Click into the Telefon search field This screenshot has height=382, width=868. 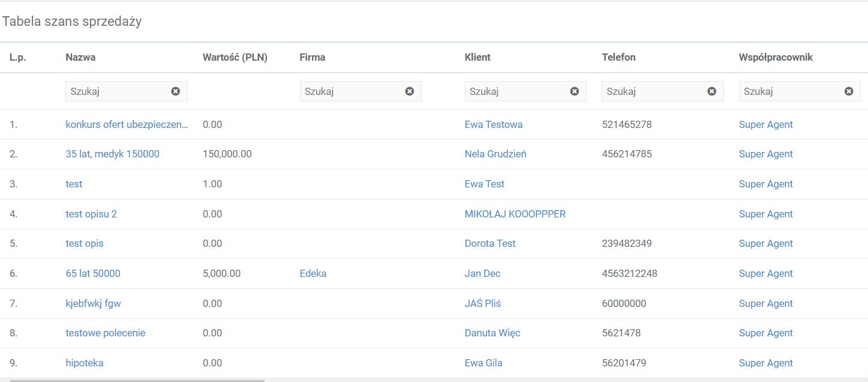(653, 91)
